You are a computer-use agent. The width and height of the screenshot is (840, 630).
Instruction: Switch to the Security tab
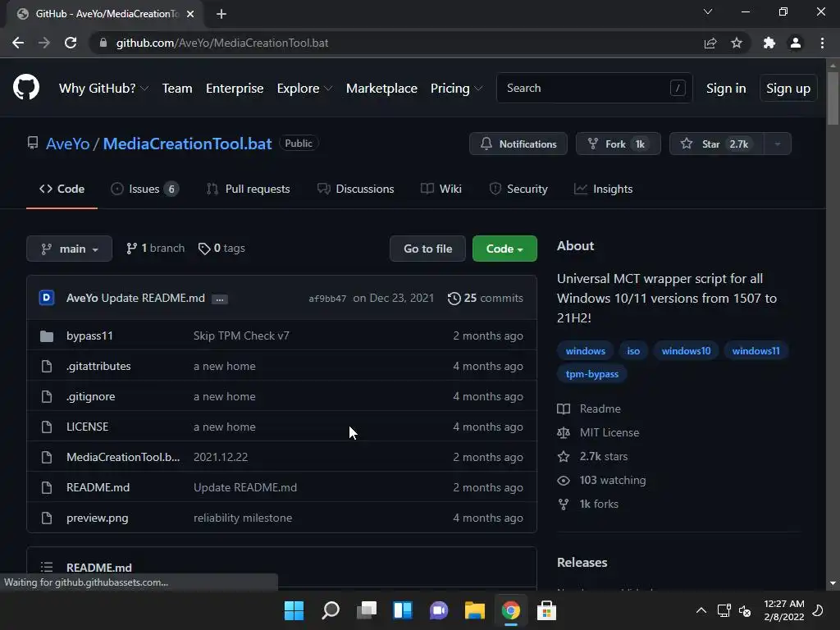(518, 189)
